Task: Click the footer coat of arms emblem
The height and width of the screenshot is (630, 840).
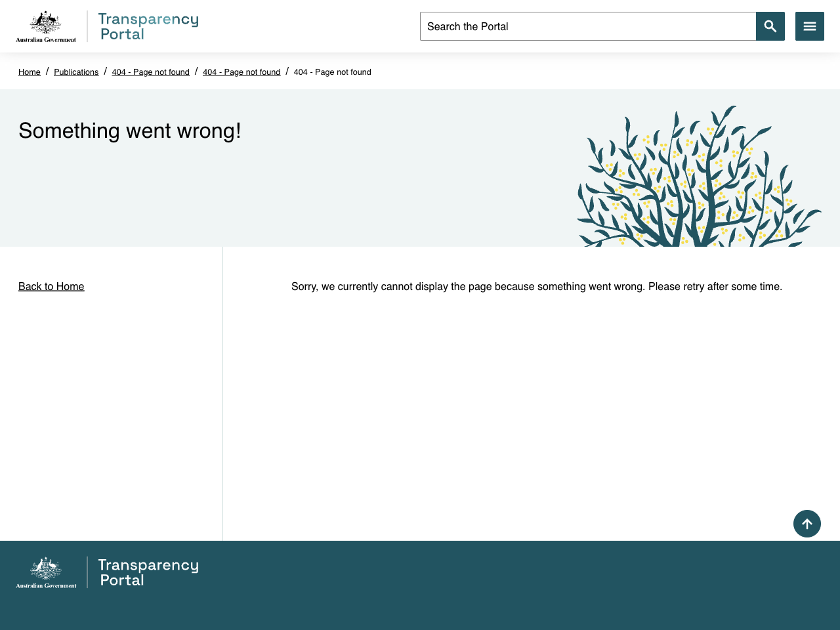Action: coord(45,571)
